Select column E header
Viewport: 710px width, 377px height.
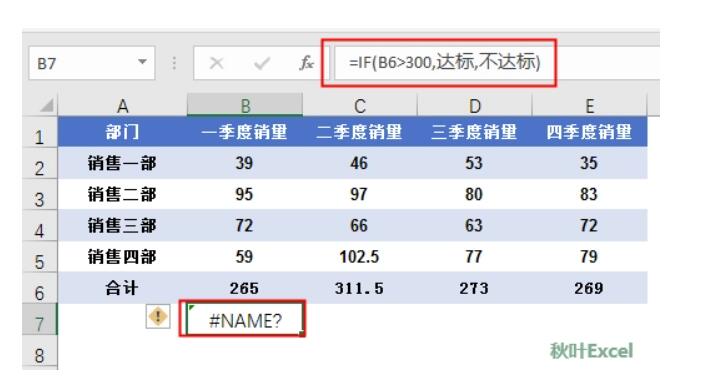tap(590, 105)
